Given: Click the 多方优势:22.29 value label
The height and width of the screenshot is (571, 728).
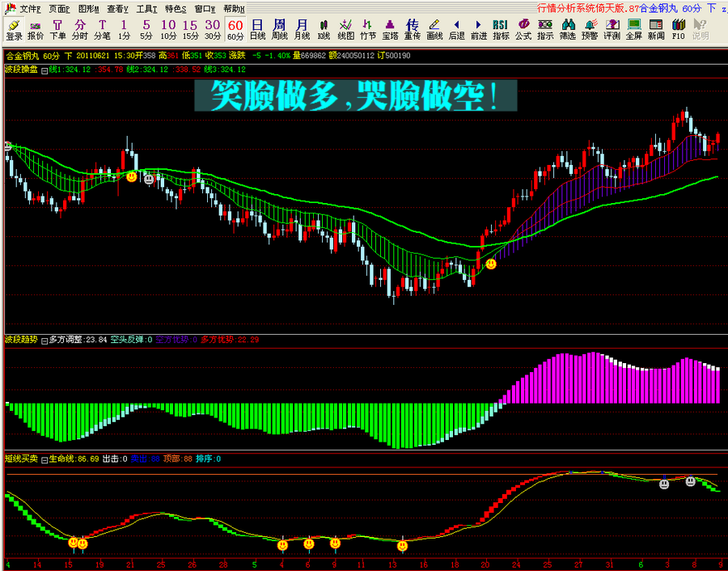Looking at the screenshot, I should pos(230,340).
